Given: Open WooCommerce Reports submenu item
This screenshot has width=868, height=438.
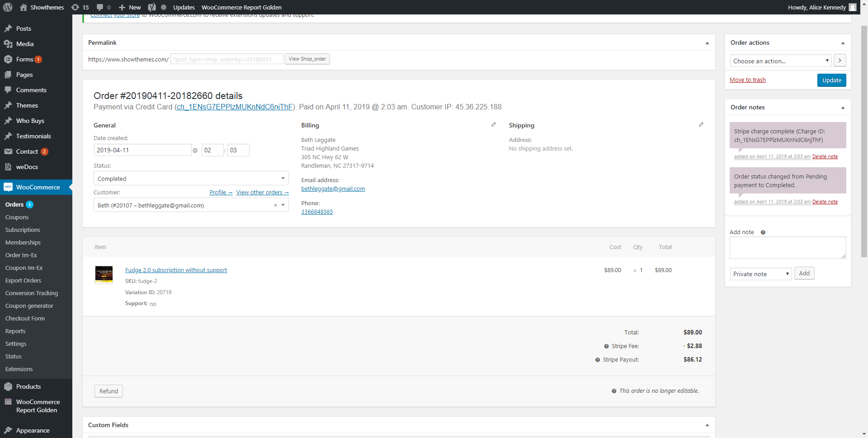Looking at the screenshot, I should click(x=15, y=331).
